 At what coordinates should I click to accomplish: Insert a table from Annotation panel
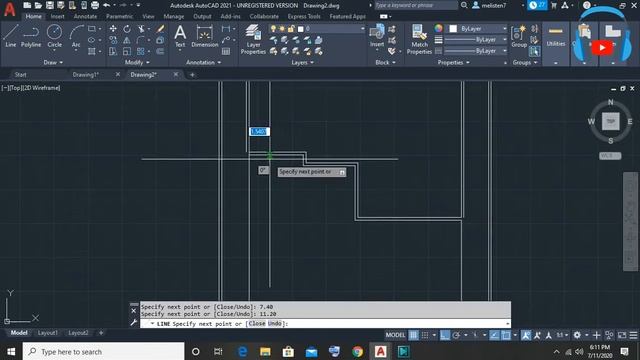[x=226, y=51]
